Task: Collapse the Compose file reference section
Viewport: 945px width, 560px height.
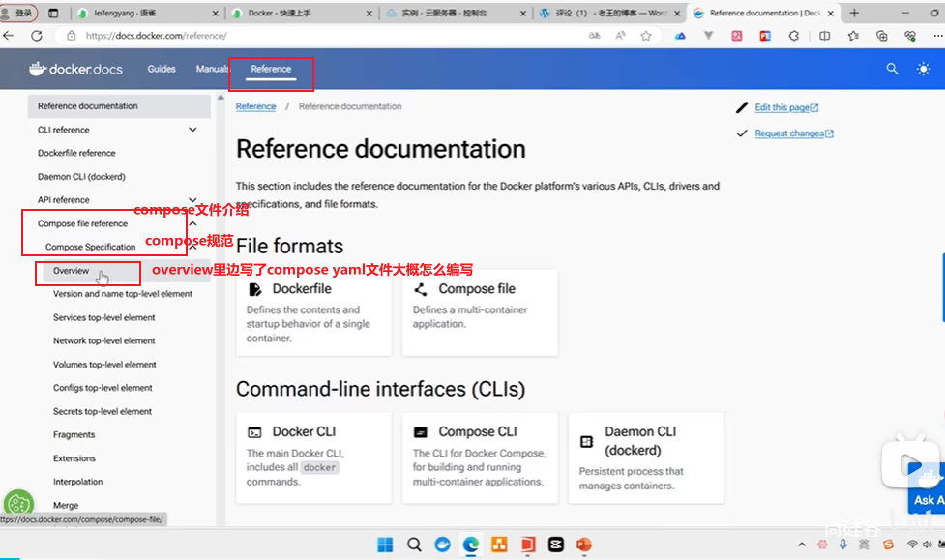Action: [192, 223]
